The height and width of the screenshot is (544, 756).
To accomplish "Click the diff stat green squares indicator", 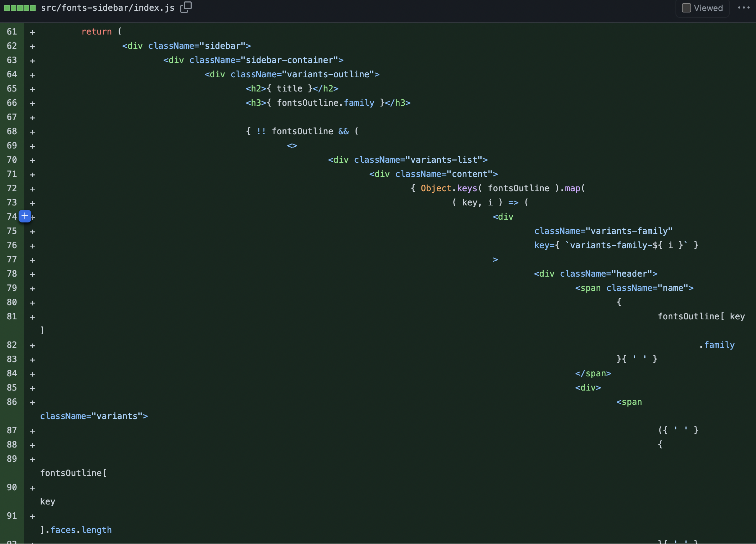I will [20, 8].
